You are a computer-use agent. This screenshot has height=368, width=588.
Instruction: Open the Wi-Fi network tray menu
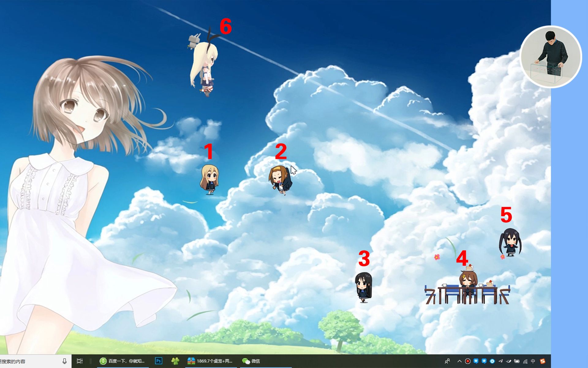525,361
